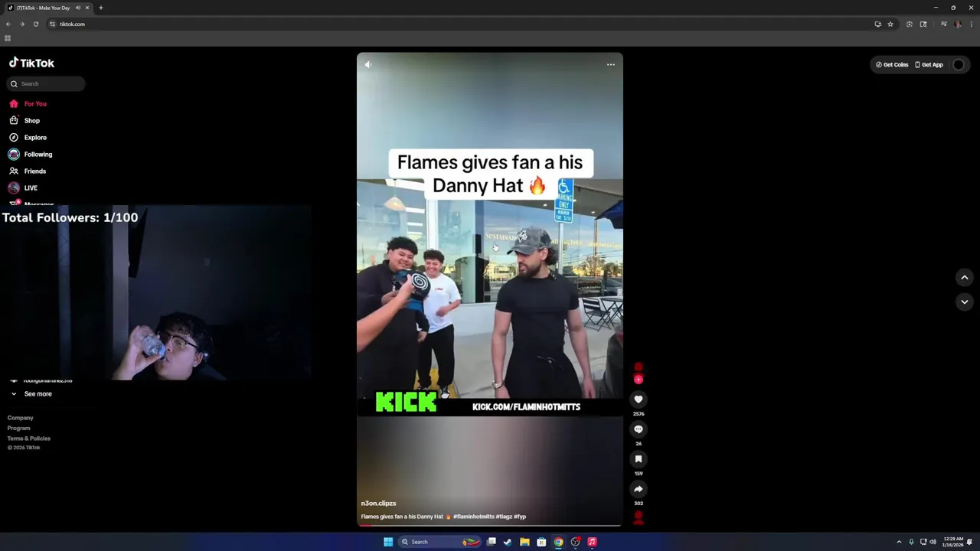Open the video's three-dot more menu
The height and width of the screenshot is (551, 980).
[x=610, y=65]
